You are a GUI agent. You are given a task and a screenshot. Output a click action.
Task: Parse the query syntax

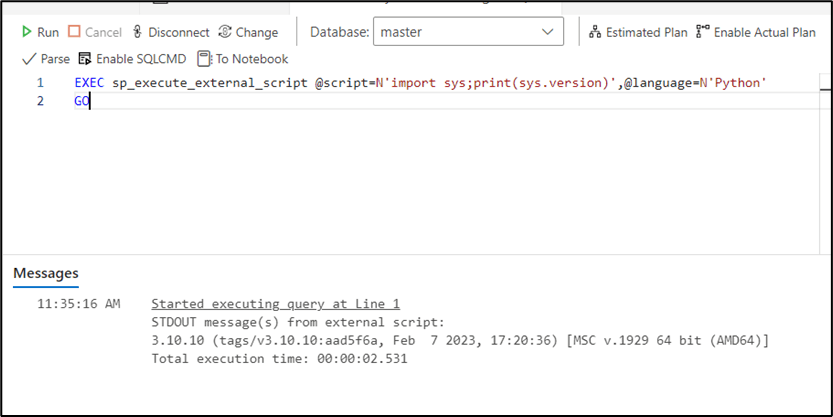(x=46, y=59)
